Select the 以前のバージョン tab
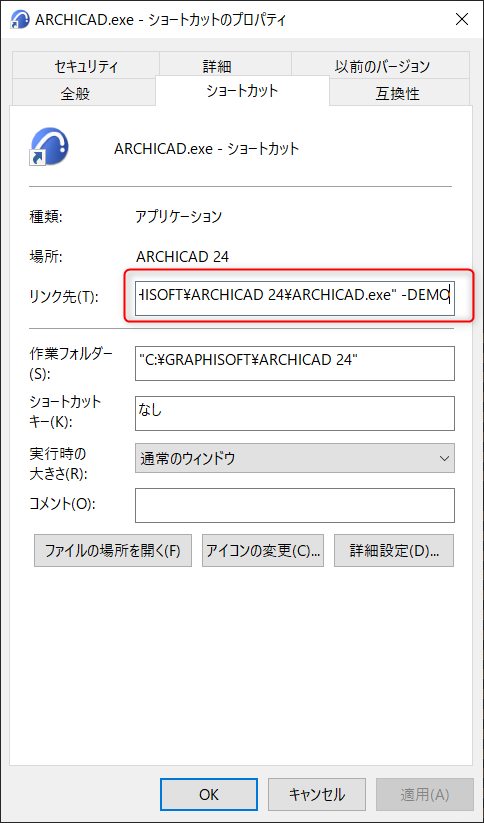Screen dimensions: 484x823 click(x=382, y=66)
